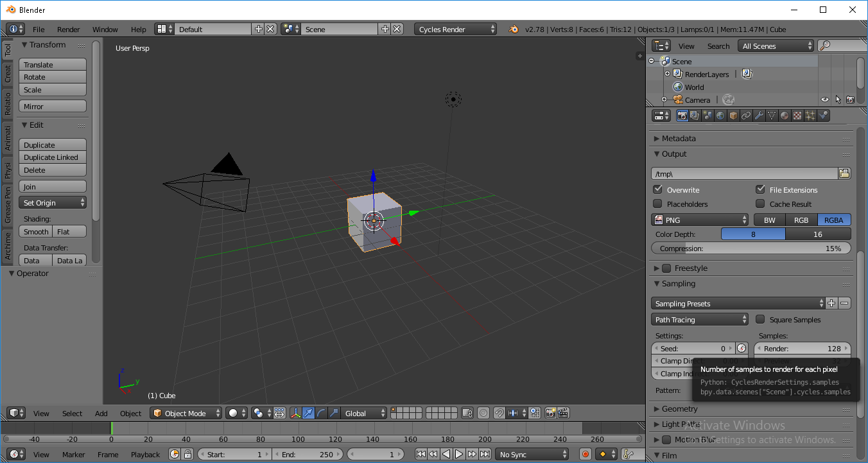Screen dimensions: 868x463
Task: Enable the Placeholders checkbox
Action: pyautogui.click(x=657, y=204)
